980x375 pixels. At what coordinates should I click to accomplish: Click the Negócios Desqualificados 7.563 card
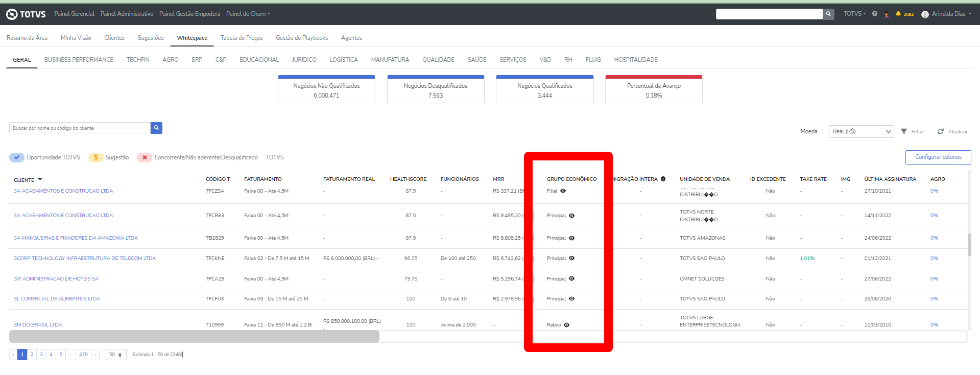(436, 90)
